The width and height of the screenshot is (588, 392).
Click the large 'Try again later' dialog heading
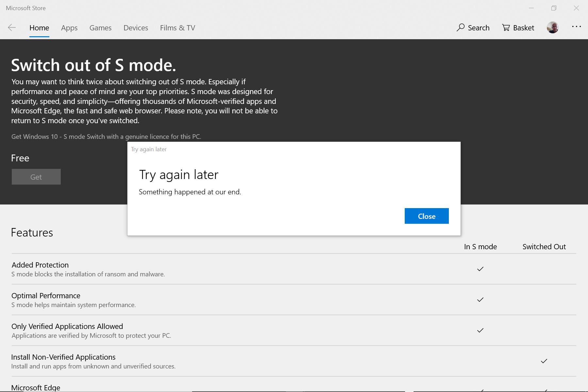click(179, 175)
